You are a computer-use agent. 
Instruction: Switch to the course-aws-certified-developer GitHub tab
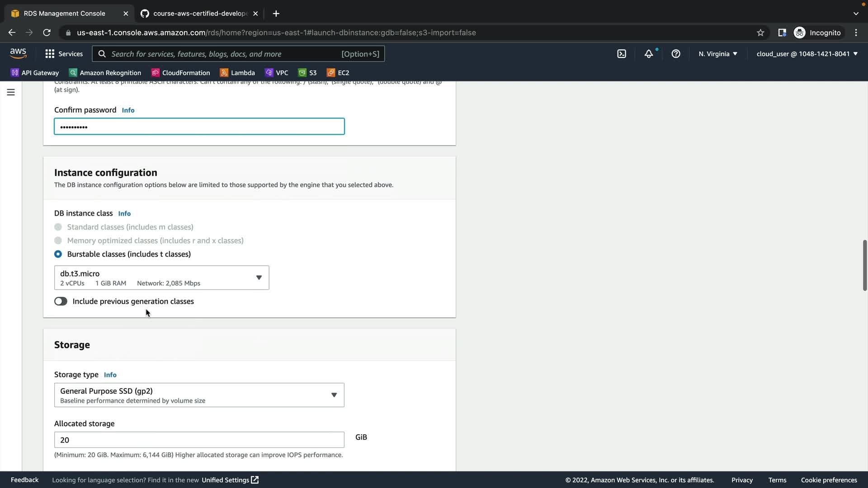[199, 14]
